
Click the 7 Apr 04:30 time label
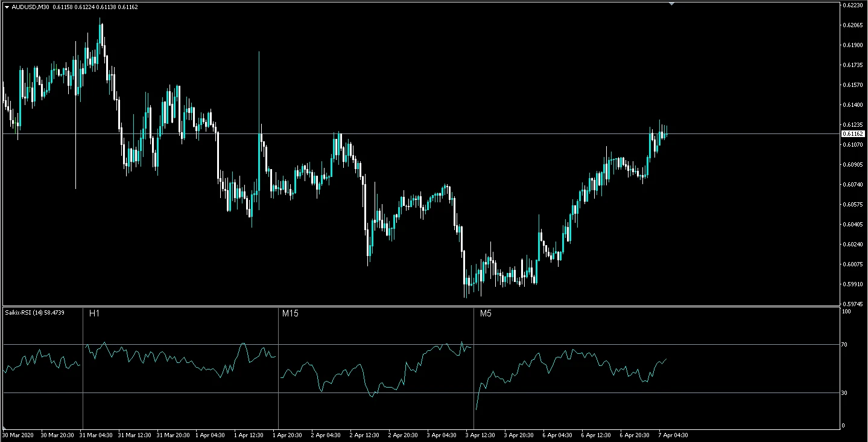(673, 435)
